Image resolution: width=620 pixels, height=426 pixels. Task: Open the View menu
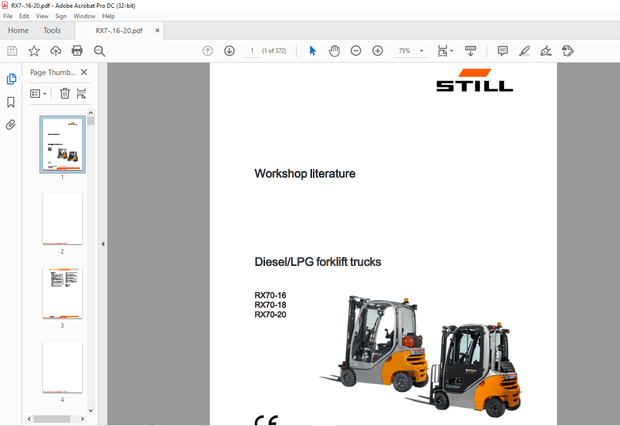tap(42, 16)
